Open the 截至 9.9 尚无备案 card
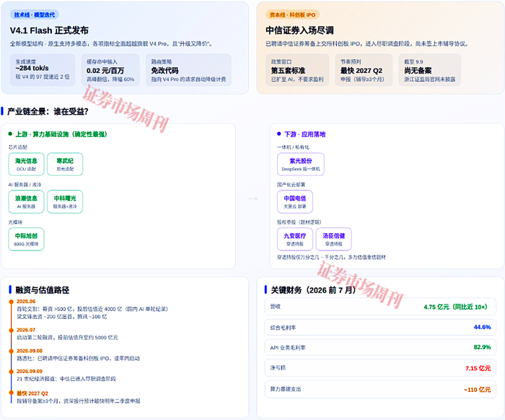The width and height of the screenshot is (505, 420). 430,70
